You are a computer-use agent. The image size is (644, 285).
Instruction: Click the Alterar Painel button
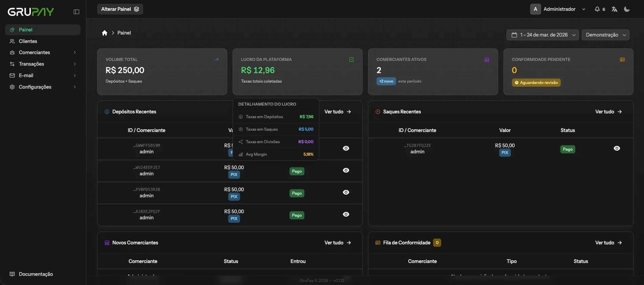pyautogui.click(x=120, y=9)
